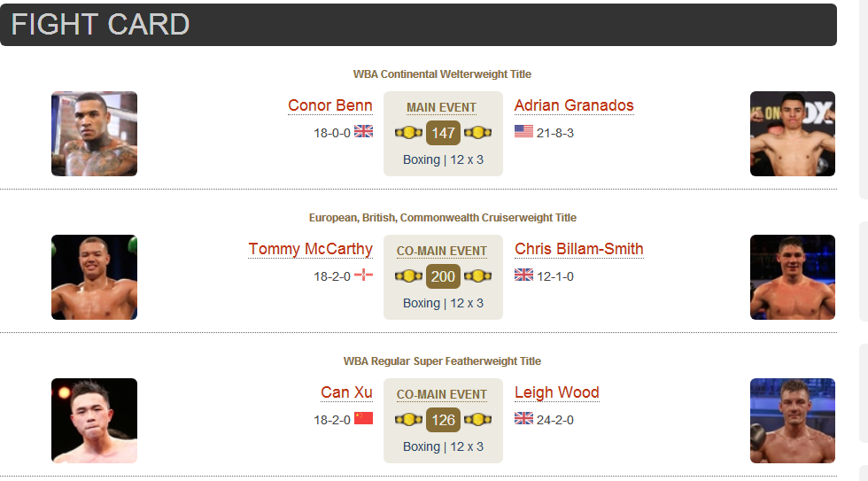This screenshot has height=481, width=868.
Task: Click the US flag beside Adrian Granados' record
Action: point(523,131)
